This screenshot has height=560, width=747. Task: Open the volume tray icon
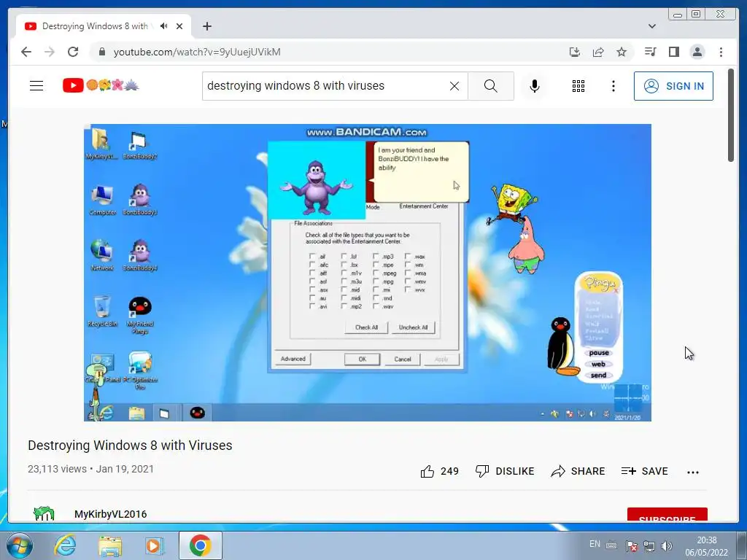tap(667, 546)
